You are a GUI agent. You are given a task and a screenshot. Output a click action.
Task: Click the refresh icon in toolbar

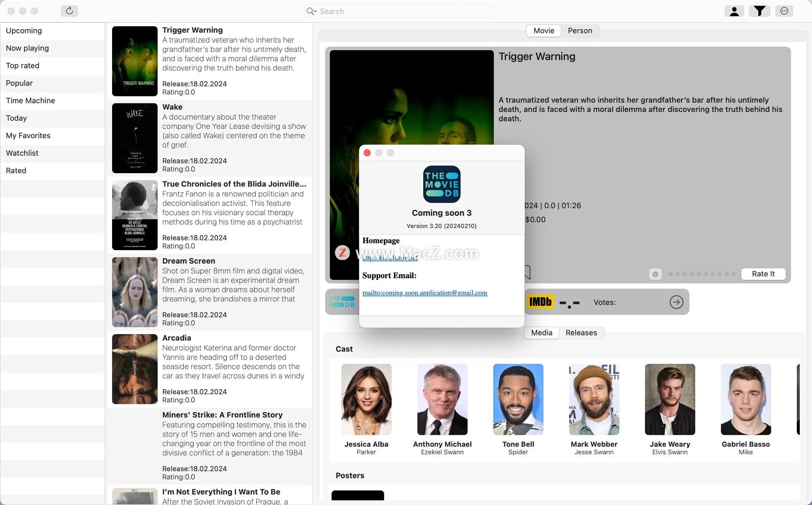(x=69, y=11)
